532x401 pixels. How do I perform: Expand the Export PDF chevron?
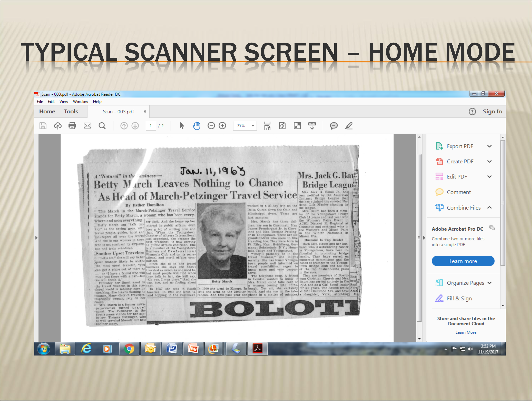click(x=489, y=146)
